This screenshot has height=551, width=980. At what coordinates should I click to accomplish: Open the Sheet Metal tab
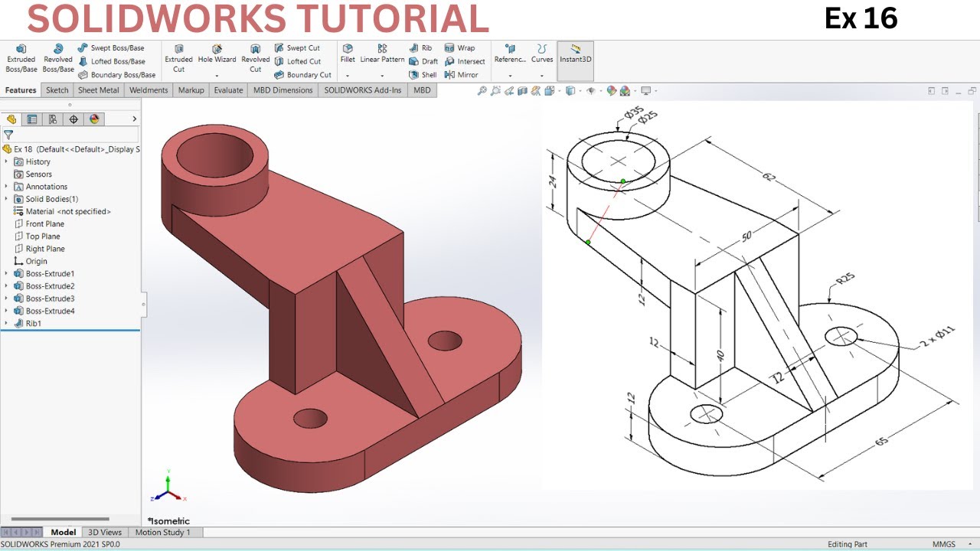pos(99,90)
